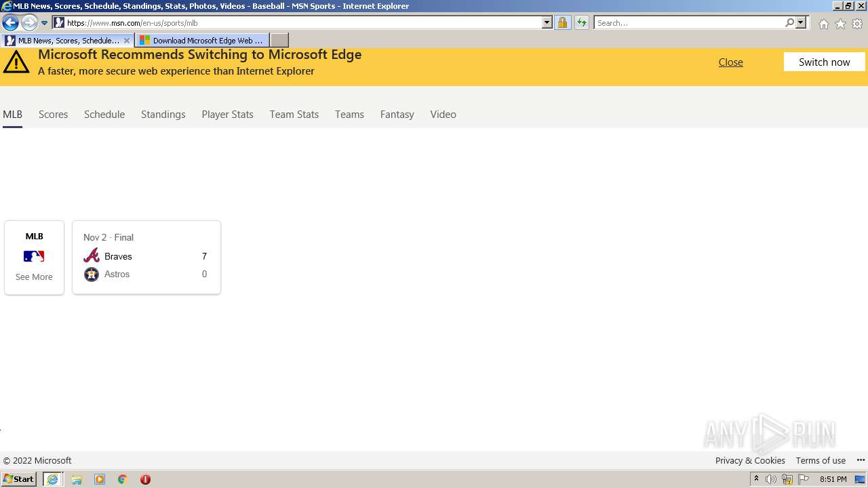Open Google Chrome taskbar icon
This screenshot has width=868, height=488.
point(123,479)
